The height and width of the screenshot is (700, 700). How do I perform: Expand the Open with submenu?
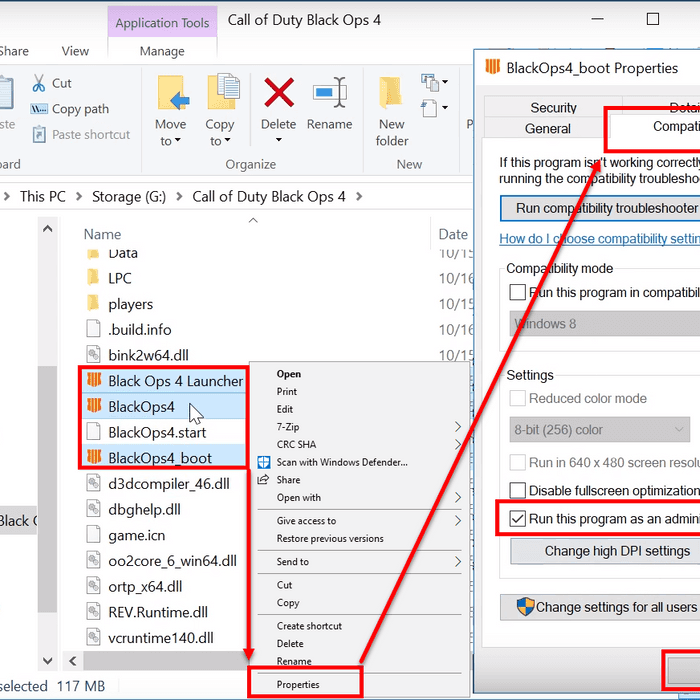click(x=458, y=497)
